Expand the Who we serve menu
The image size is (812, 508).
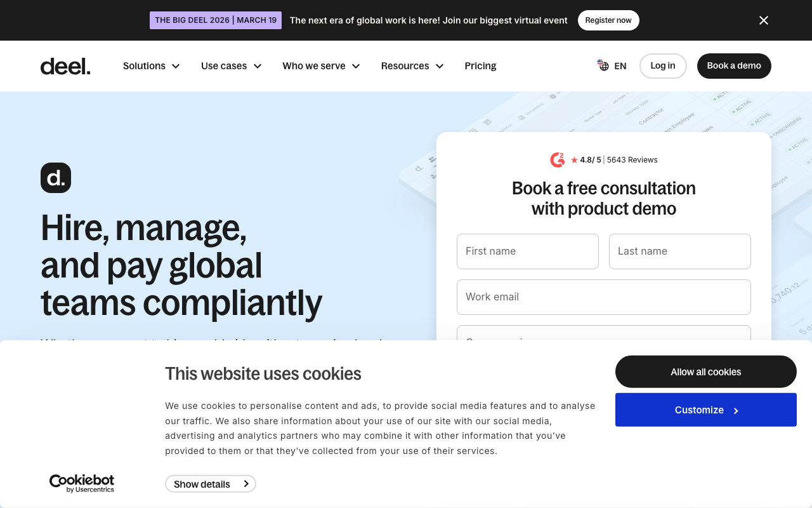[322, 66]
